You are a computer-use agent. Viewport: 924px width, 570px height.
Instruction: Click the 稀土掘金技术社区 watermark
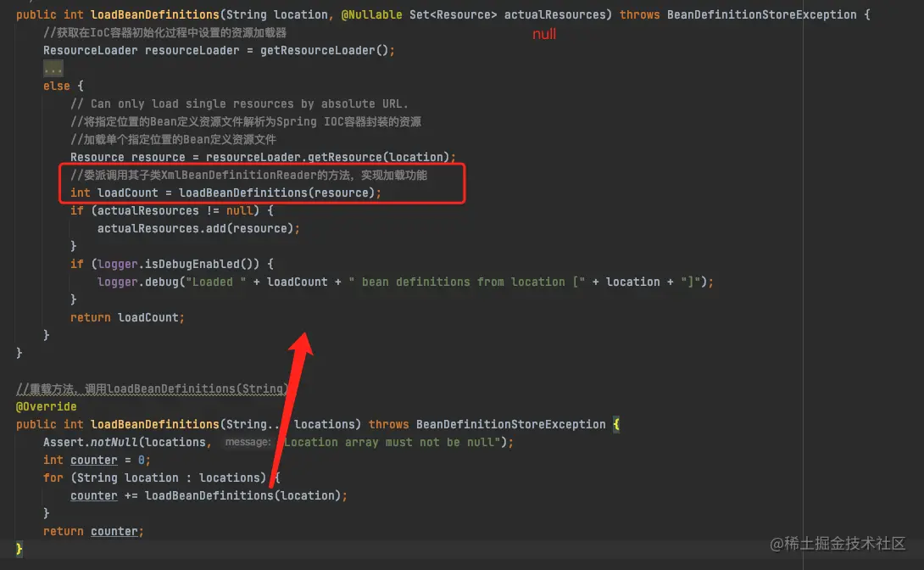[838, 545]
